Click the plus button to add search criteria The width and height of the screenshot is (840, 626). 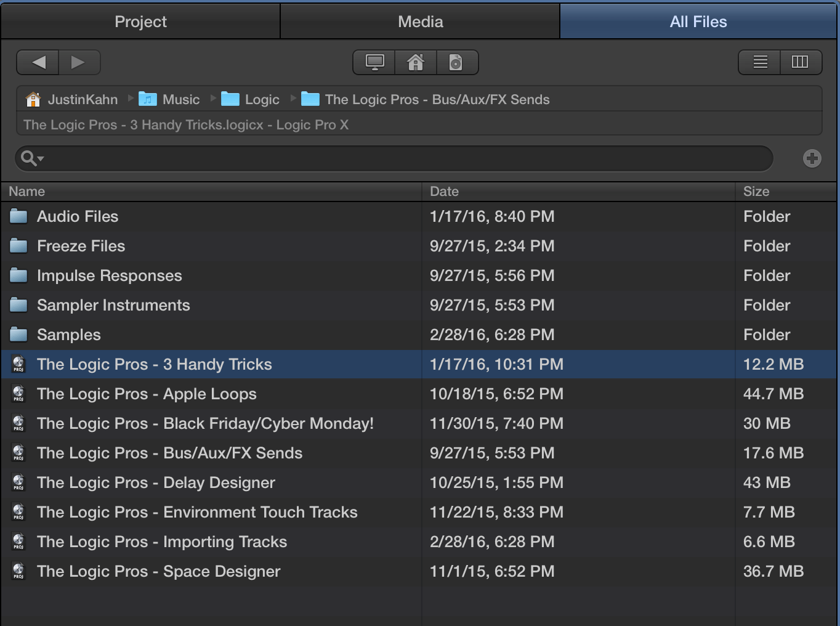click(812, 158)
